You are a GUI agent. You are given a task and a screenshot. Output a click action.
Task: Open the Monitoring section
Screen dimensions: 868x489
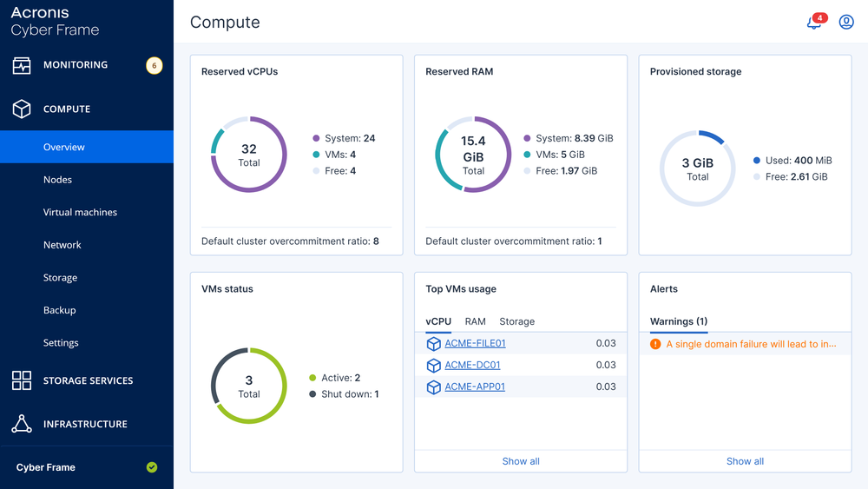click(76, 65)
